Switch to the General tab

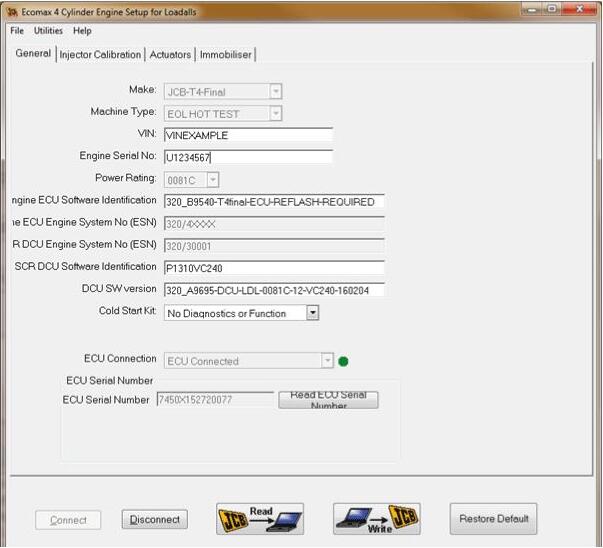tap(33, 53)
